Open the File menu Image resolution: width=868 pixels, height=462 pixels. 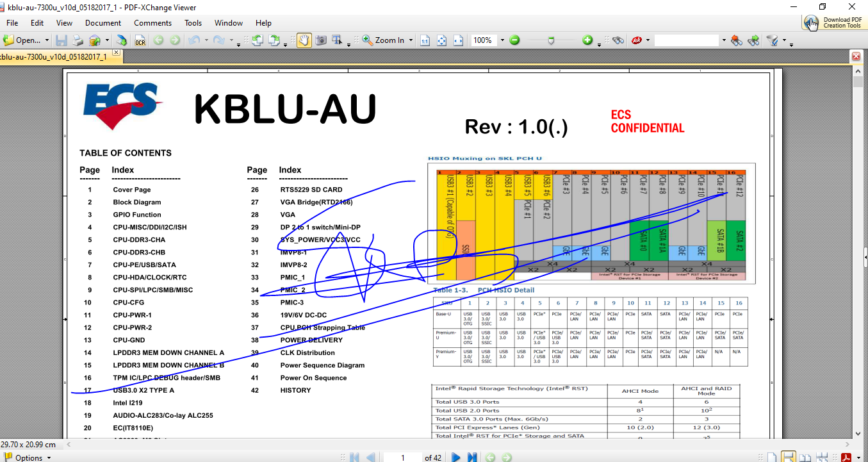12,23
